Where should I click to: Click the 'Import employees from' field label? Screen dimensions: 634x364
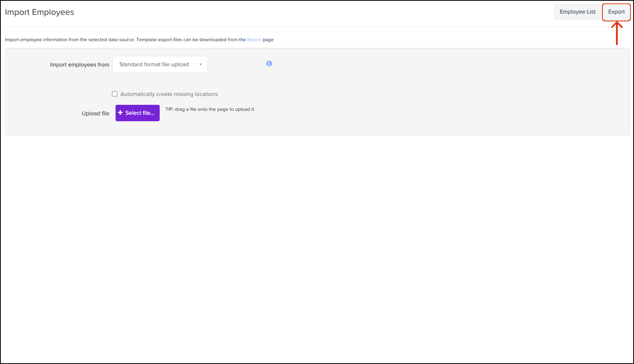(80, 65)
